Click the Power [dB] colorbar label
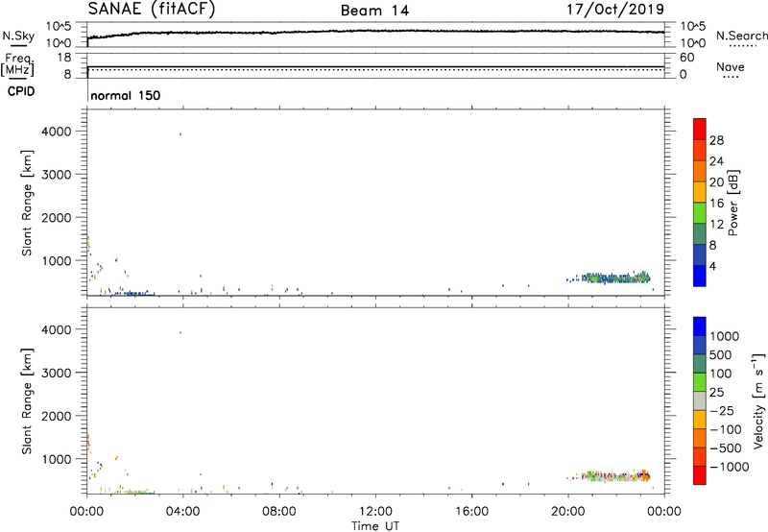 [x=732, y=203]
